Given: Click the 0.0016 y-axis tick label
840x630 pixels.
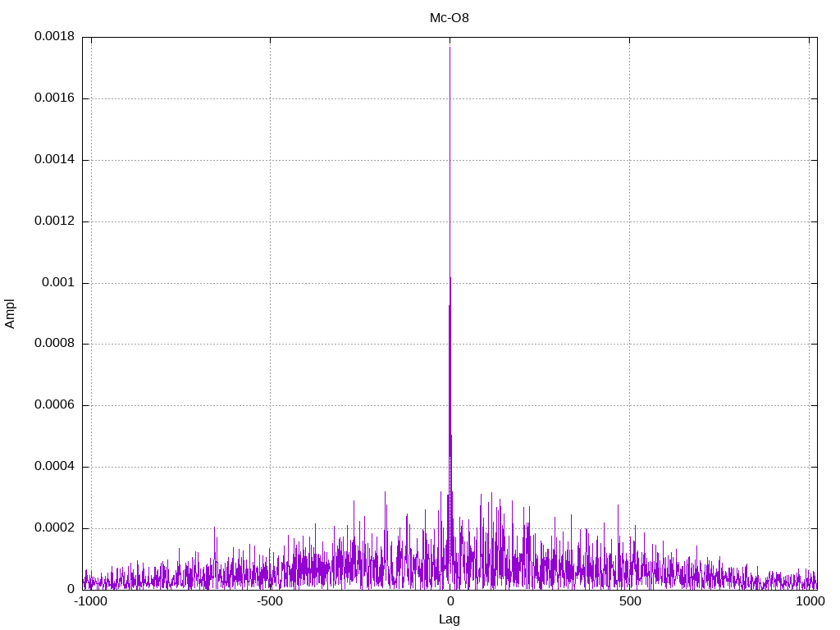Looking at the screenshot, I should click(x=54, y=98).
